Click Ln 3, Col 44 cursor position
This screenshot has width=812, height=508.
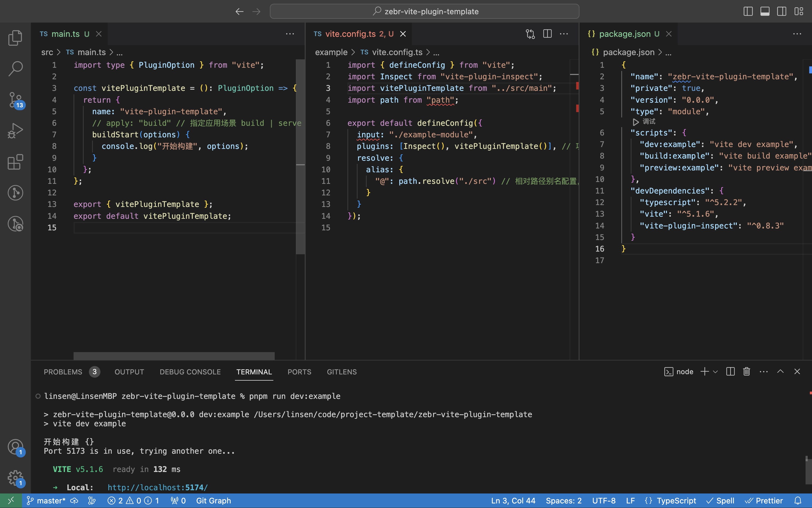pyautogui.click(x=513, y=500)
